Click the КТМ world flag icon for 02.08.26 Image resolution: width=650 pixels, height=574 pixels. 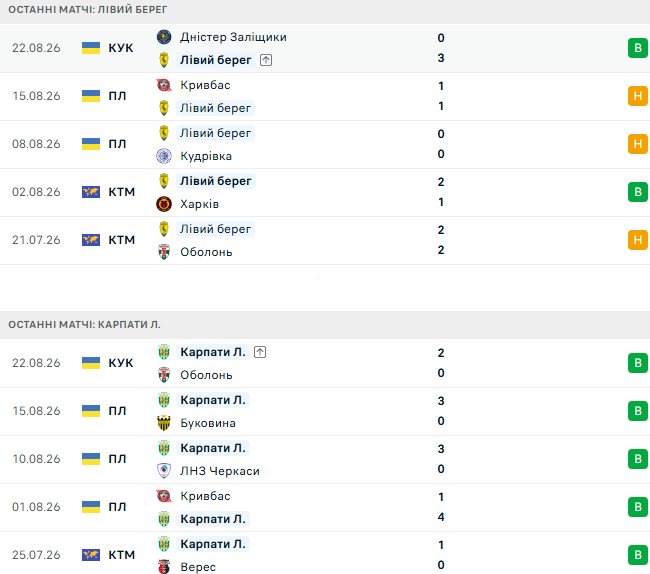pos(91,192)
